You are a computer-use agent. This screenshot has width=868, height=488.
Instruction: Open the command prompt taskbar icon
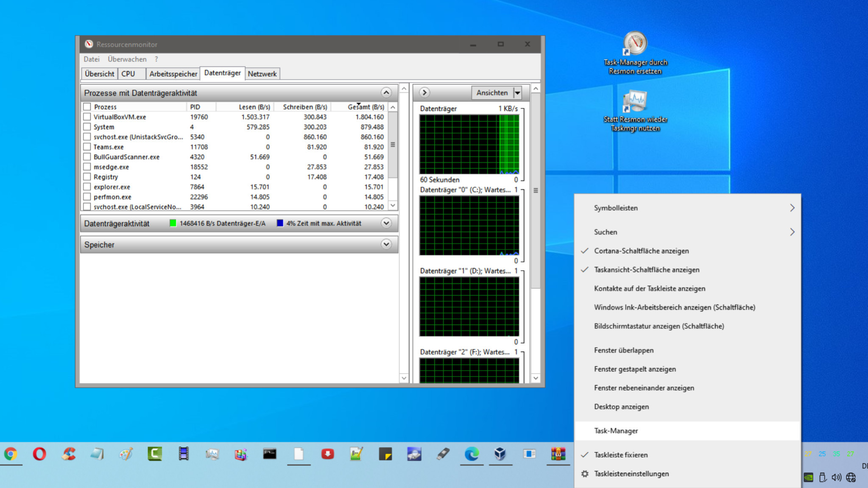click(x=270, y=454)
